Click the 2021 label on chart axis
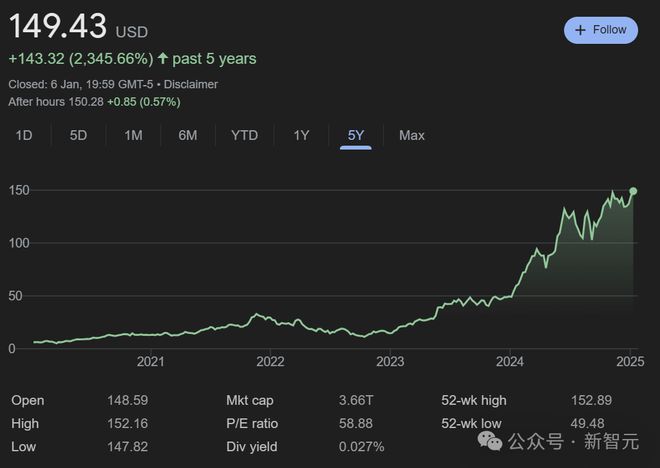 (x=150, y=361)
